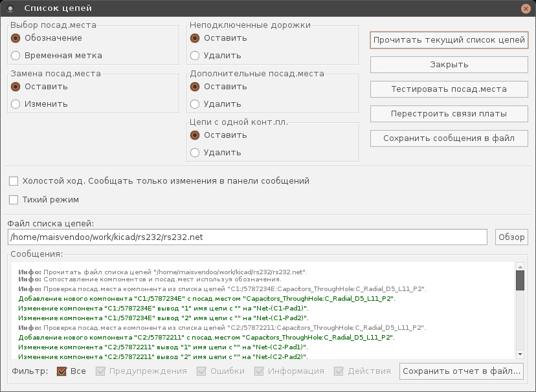Viewport: 536px width, 392px height.
Task: Select Удалить for Цепи с одной конт.пл.
Action: click(195, 153)
